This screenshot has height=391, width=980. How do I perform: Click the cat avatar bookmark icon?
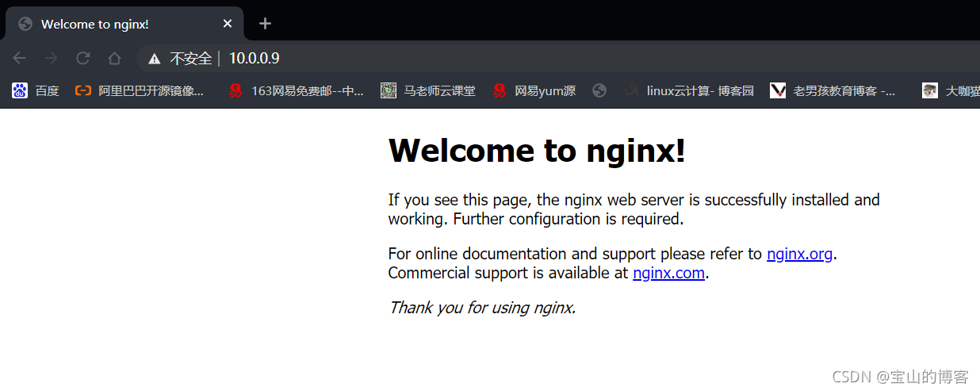point(930,90)
